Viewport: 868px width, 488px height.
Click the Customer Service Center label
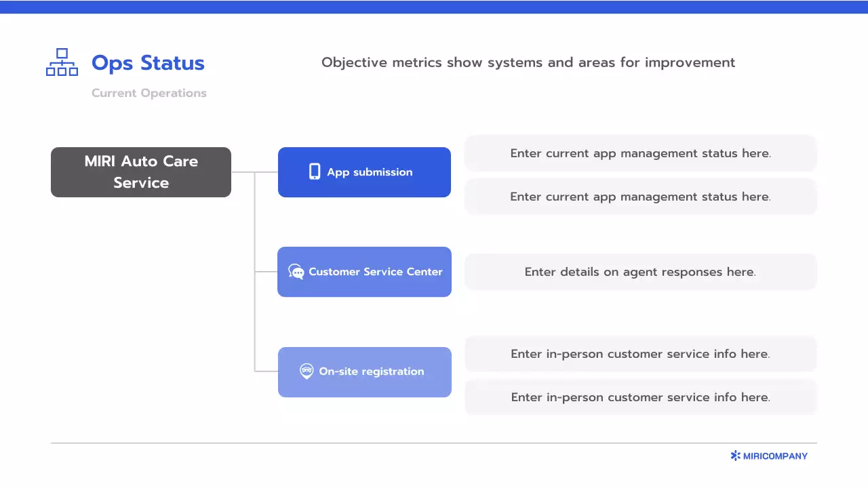(x=375, y=272)
